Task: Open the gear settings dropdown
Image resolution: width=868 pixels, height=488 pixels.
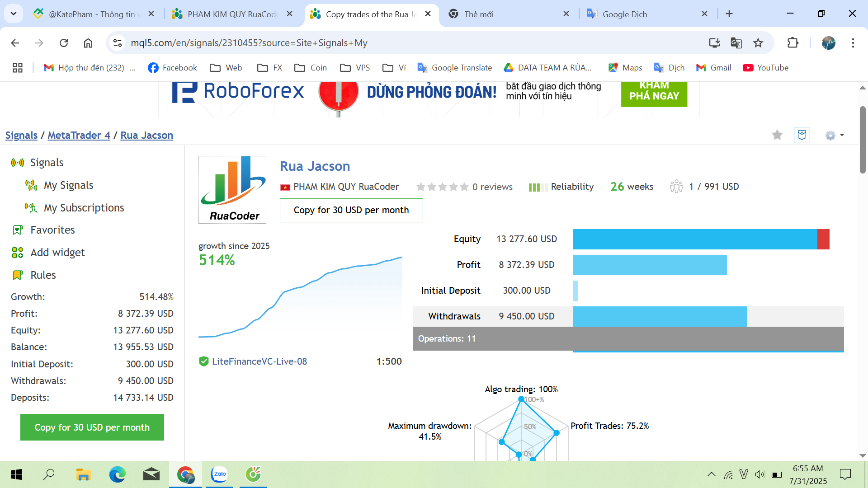Action: pos(835,135)
